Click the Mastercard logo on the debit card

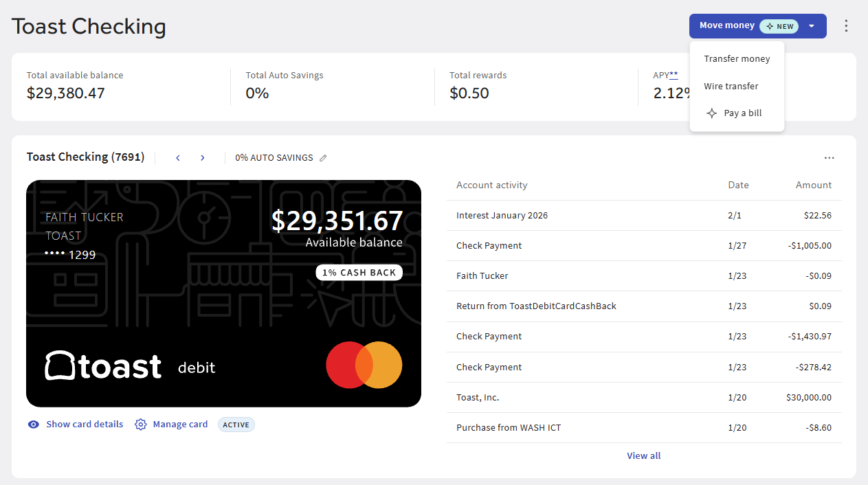pos(364,365)
